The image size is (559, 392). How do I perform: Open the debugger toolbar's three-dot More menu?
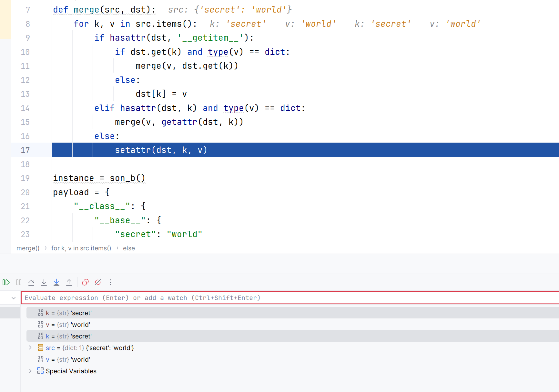point(110,283)
